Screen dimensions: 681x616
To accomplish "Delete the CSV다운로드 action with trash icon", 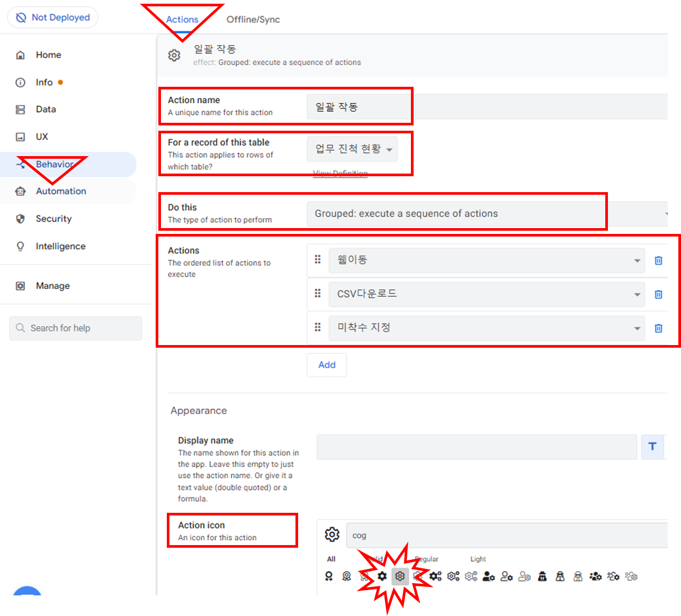I will 658,294.
